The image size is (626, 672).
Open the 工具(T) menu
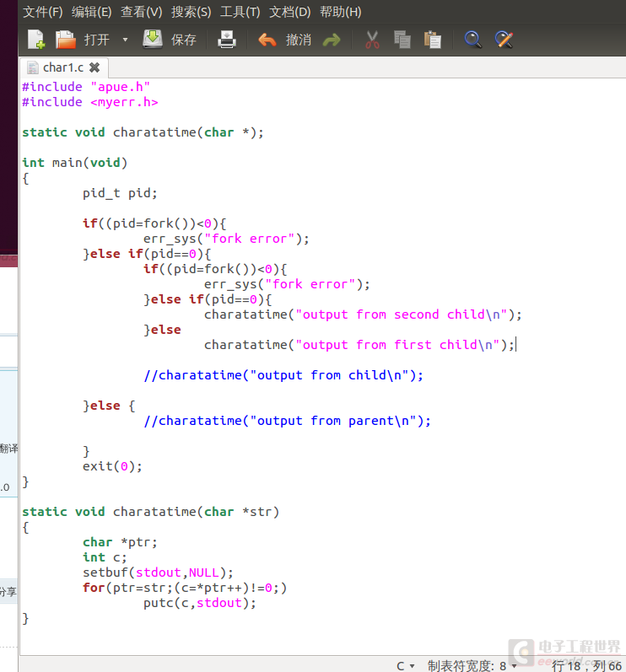click(240, 12)
